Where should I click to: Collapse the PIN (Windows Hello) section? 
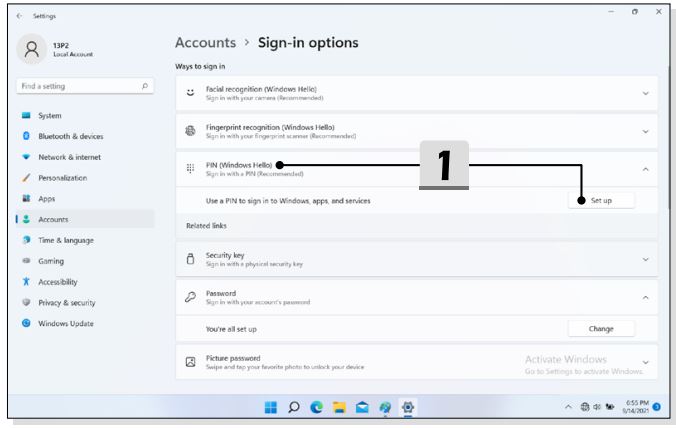(x=645, y=169)
